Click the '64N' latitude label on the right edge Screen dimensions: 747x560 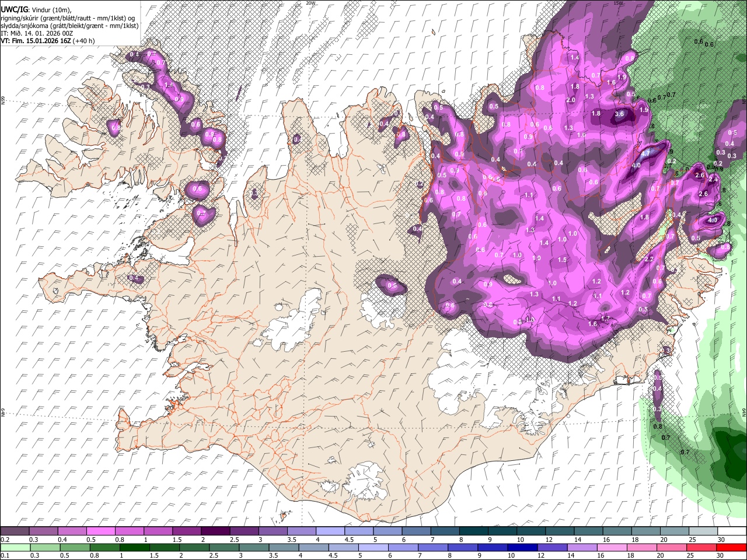pyautogui.click(x=743, y=412)
